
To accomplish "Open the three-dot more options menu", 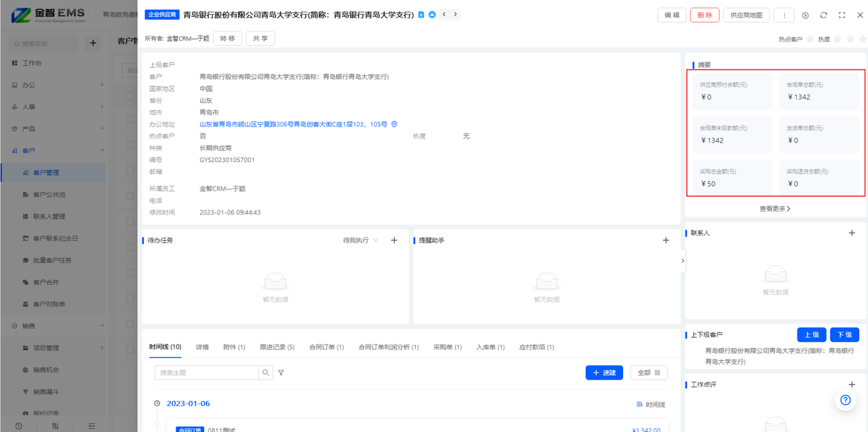I will [x=784, y=15].
